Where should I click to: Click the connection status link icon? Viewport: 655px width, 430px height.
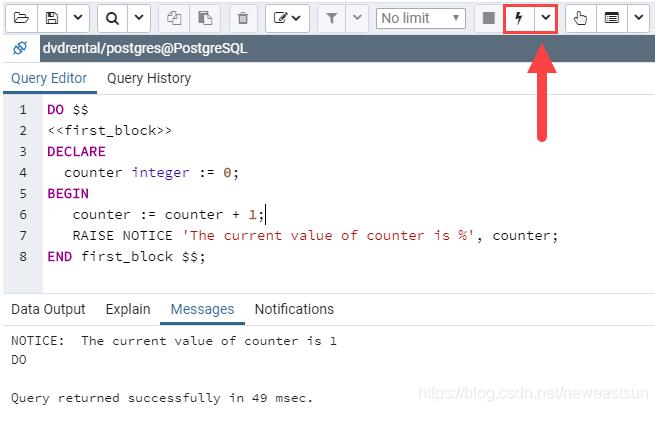pyautogui.click(x=20, y=48)
